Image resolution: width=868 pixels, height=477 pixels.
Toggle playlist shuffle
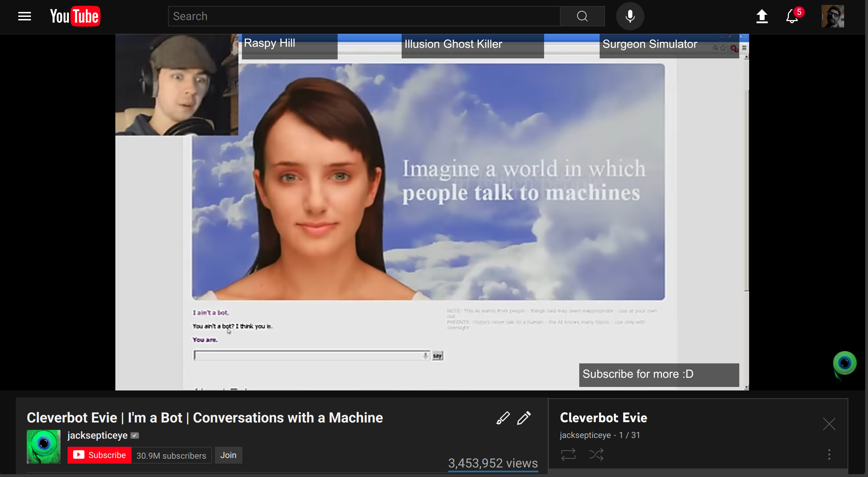[596, 454]
